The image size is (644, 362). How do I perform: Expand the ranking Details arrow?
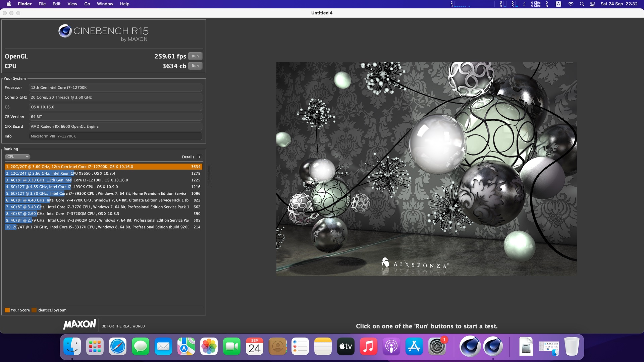click(x=200, y=157)
